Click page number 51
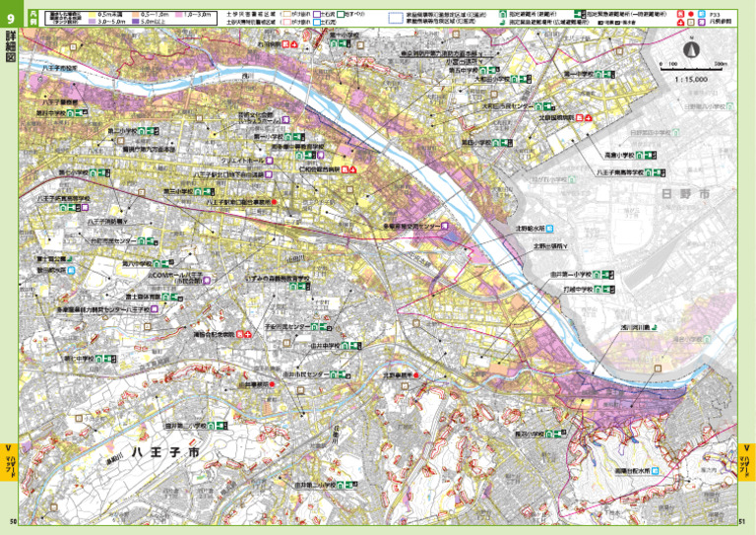This screenshot has width=756, height=535. click(x=742, y=521)
